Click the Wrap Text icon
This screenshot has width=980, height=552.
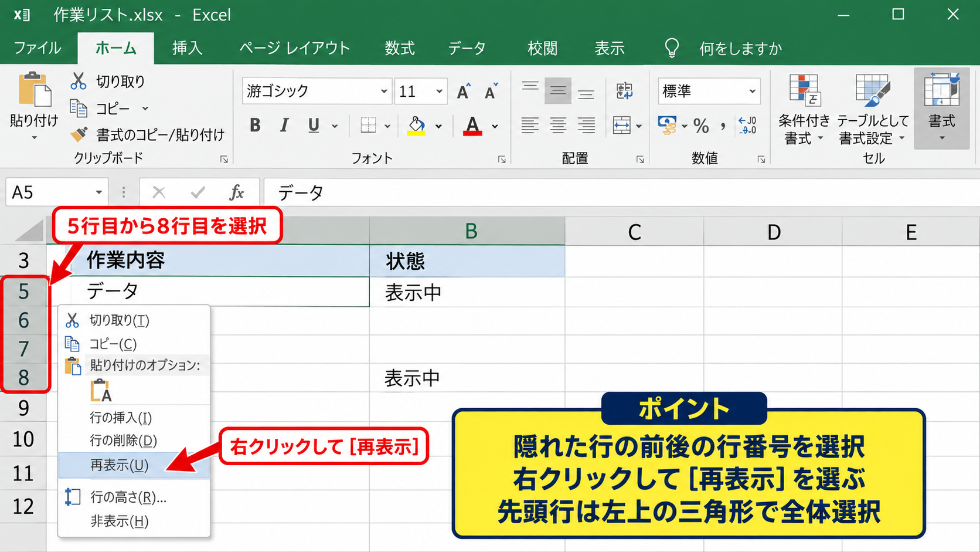coord(624,91)
